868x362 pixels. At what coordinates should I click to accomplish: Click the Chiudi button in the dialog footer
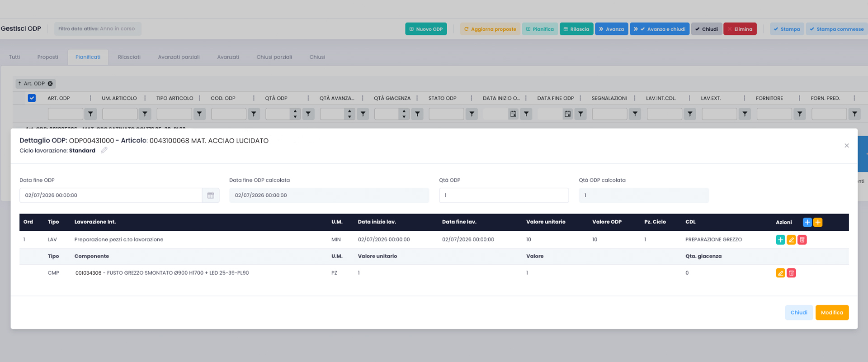(x=799, y=313)
